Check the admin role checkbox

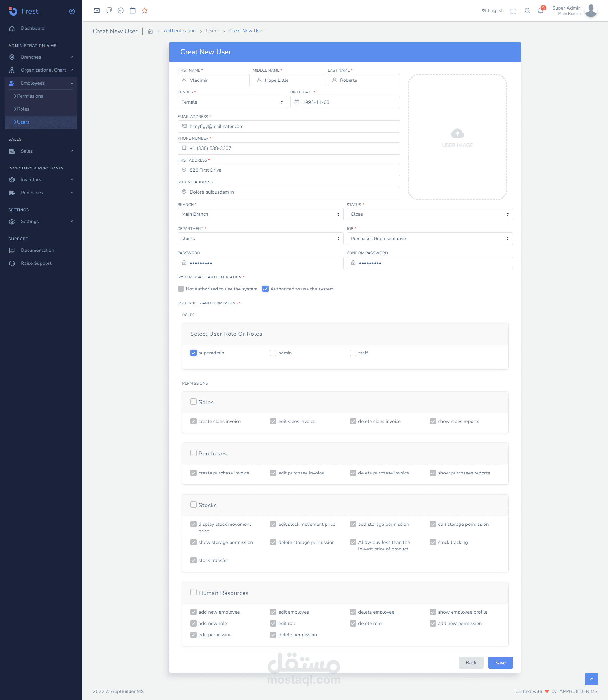tap(273, 353)
